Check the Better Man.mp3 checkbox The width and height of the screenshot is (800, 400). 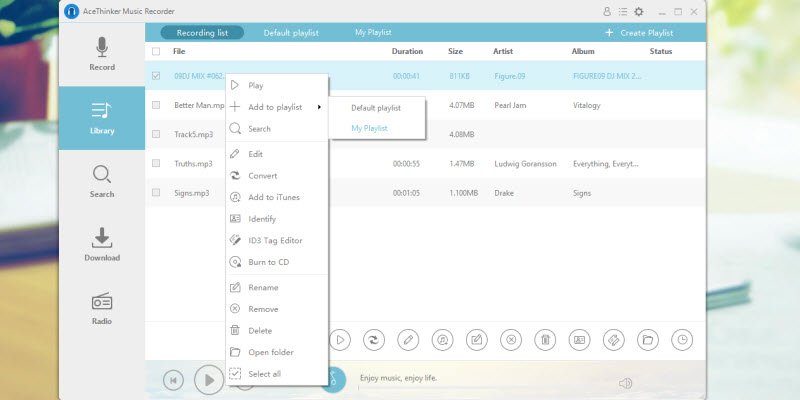coord(156,105)
